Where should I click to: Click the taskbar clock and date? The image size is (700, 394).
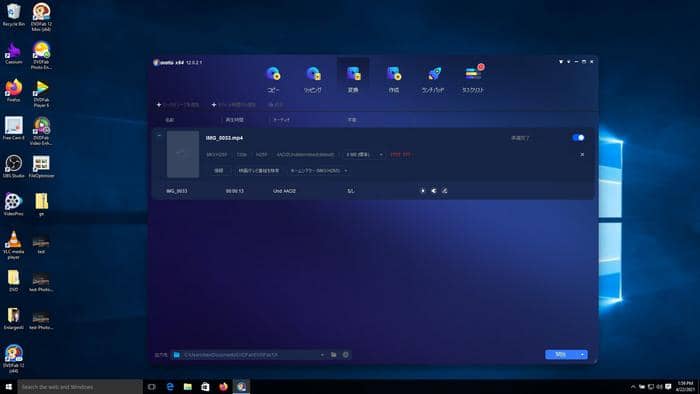tap(685, 386)
